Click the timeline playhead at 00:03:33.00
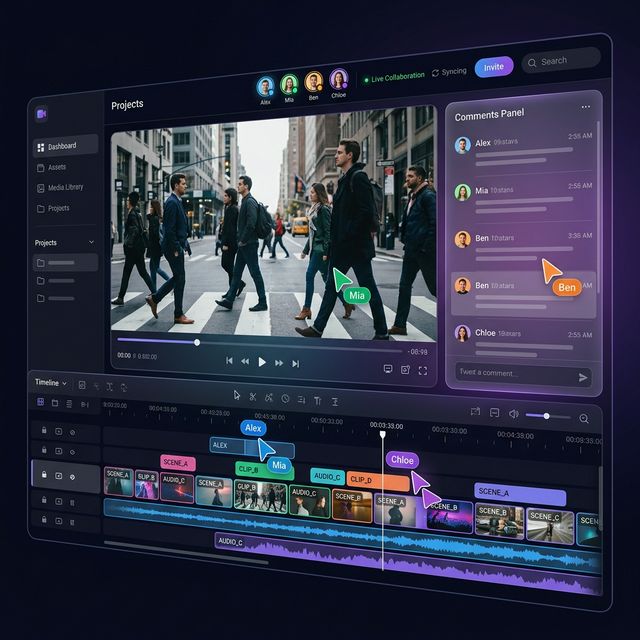 [382, 434]
